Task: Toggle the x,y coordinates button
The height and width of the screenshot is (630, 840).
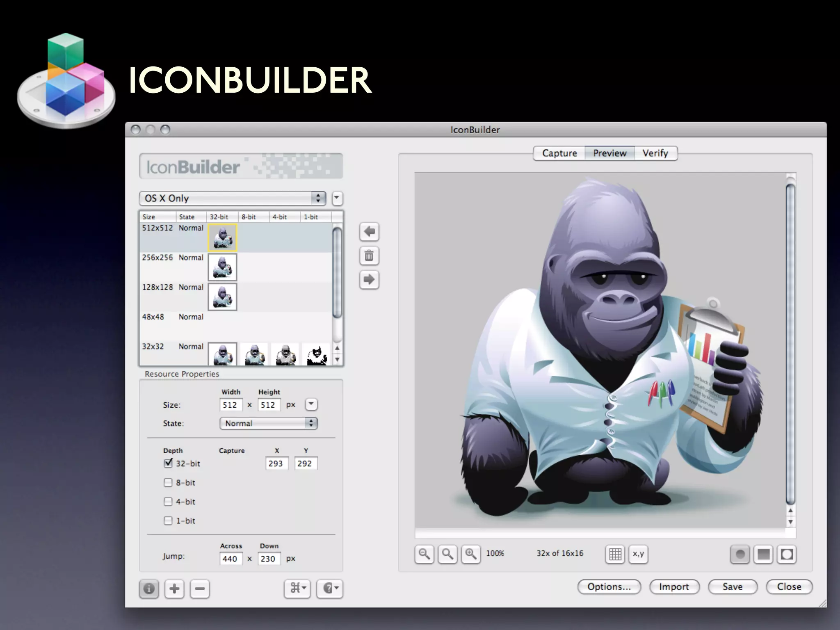Action: (639, 555)
